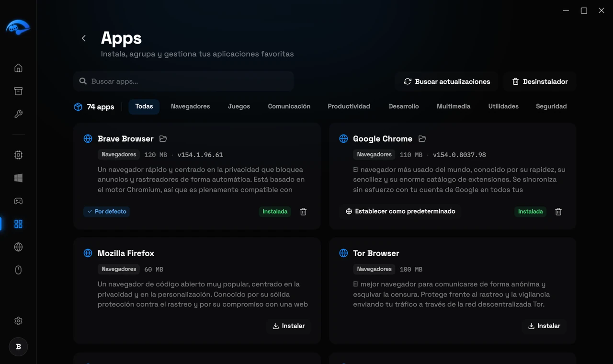Click the B profile avatar
Viewport: 613px width, 364px height.
(18, 347)
